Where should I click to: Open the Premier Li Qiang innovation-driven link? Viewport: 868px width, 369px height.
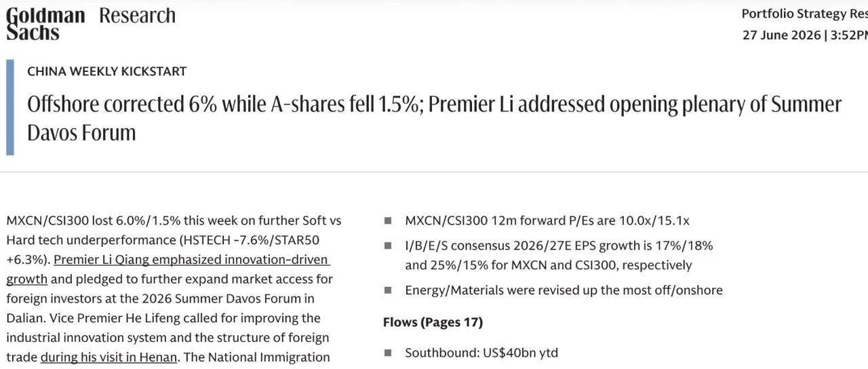[x=192, y=260]
